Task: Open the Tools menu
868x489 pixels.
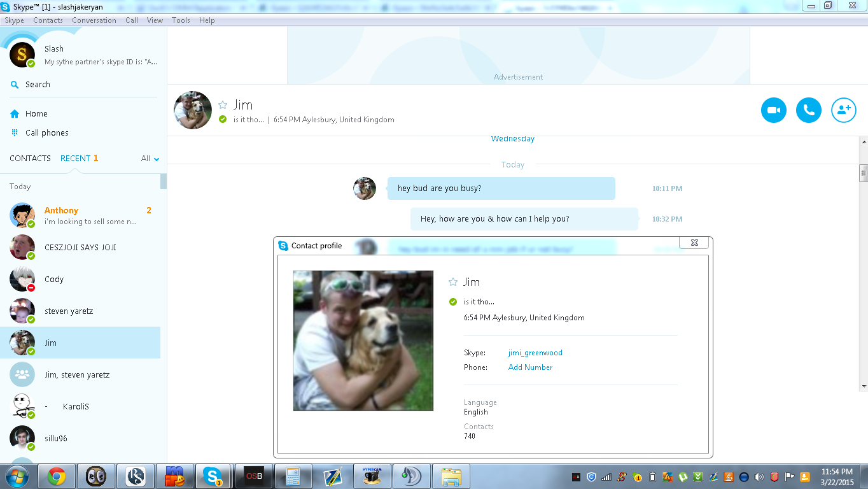Action: tap(181, 20)
